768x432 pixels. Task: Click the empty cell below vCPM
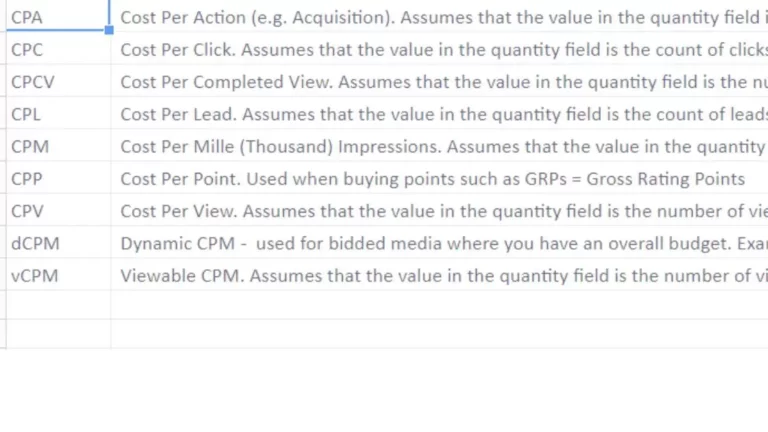point(55,305)
